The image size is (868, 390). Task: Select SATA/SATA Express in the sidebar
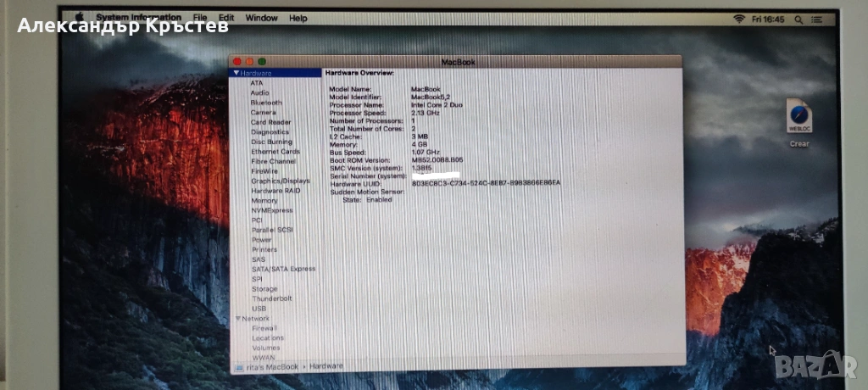point(283,269)
